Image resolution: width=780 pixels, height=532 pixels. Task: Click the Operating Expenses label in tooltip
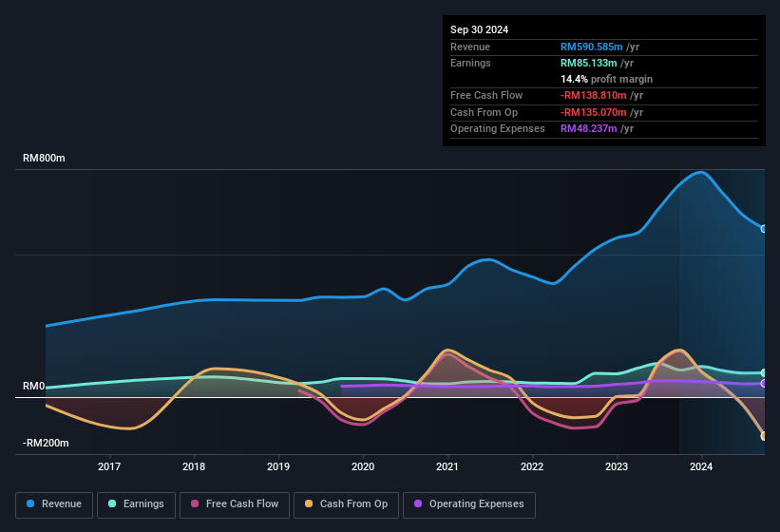point(498,129)
